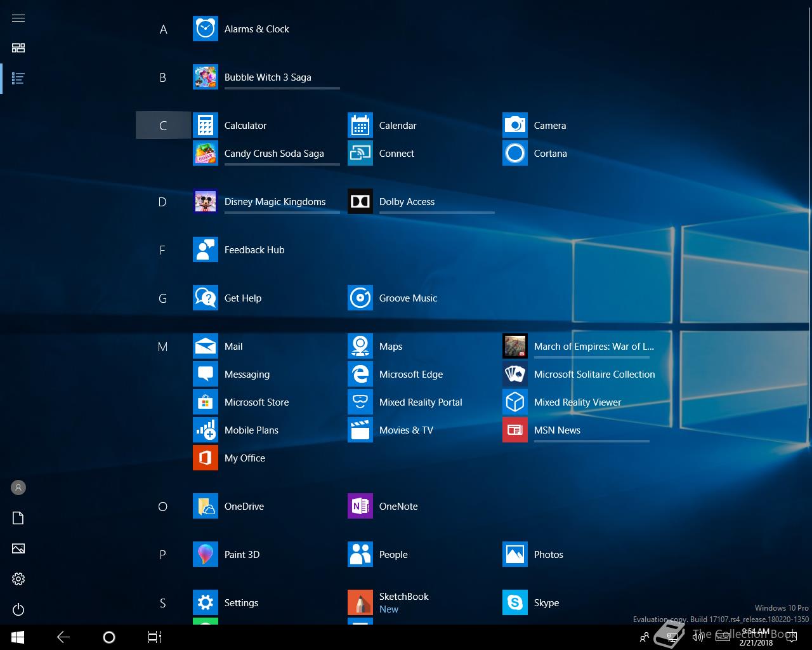Image resolution: width=812 pixels, height=650 pixels.
Task: Launch the Camera app icon
Action: coord(515,126)
